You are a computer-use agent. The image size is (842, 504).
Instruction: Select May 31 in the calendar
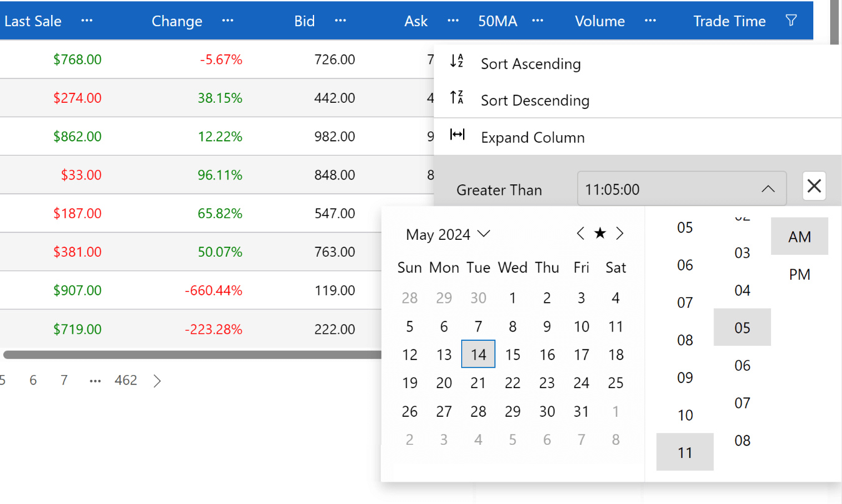point(581,411)
